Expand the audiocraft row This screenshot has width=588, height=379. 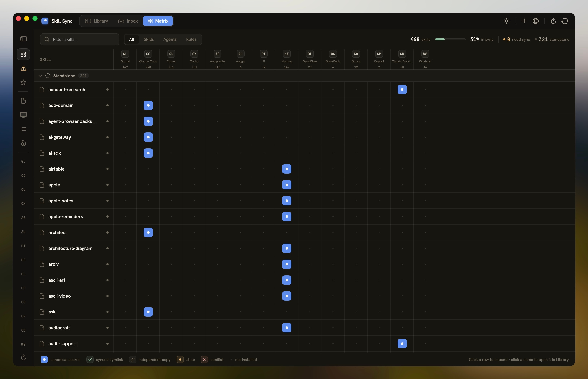click(x=304, y=328)
